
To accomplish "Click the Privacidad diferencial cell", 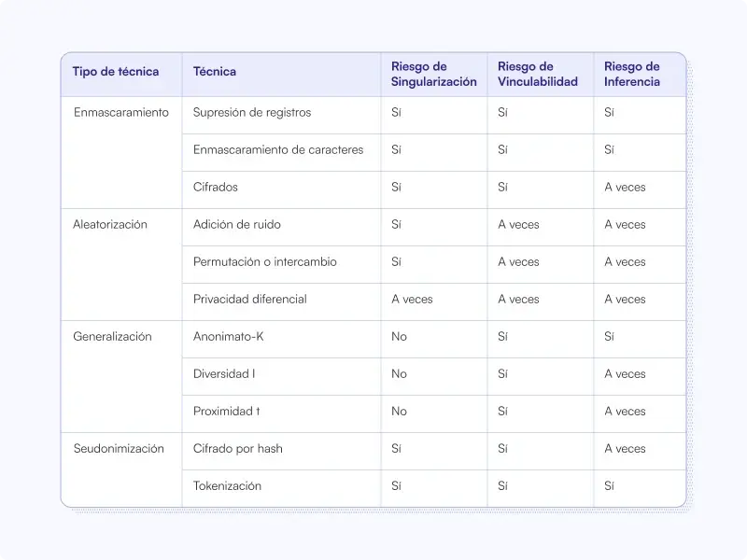I will point(281,301).
